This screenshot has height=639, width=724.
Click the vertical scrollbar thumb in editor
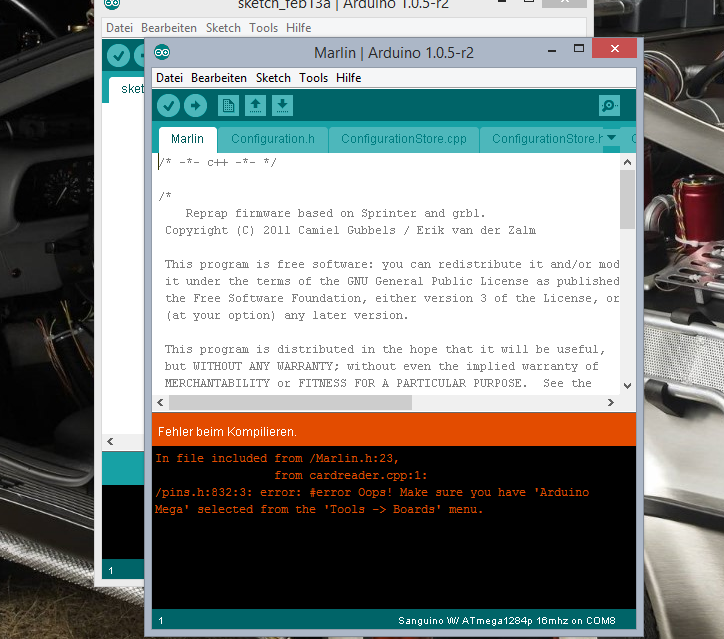point(627,200)
